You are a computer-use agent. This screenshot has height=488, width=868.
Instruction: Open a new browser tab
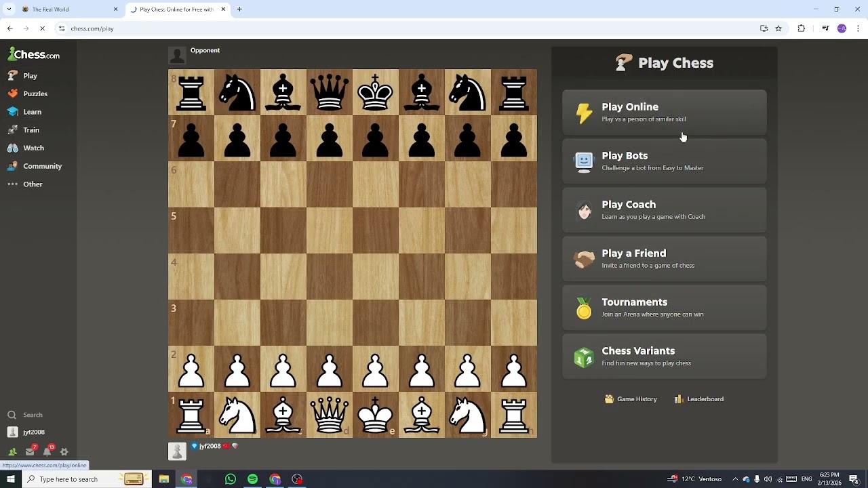(239, 9)
